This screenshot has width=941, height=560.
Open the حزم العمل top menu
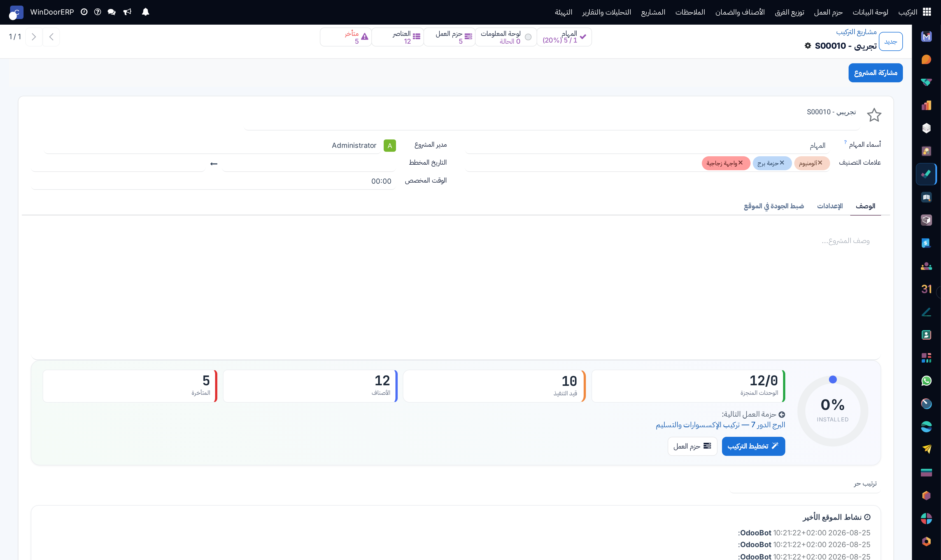[x=828, y=12]
